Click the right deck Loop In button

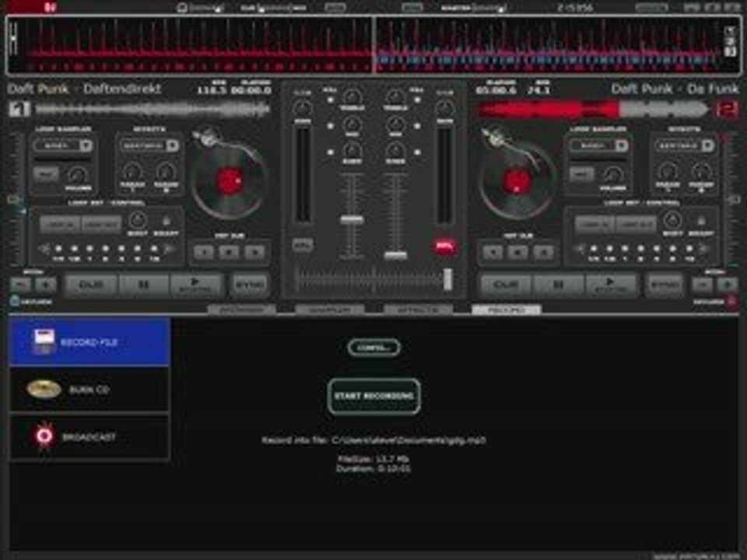tap(594, 224)
